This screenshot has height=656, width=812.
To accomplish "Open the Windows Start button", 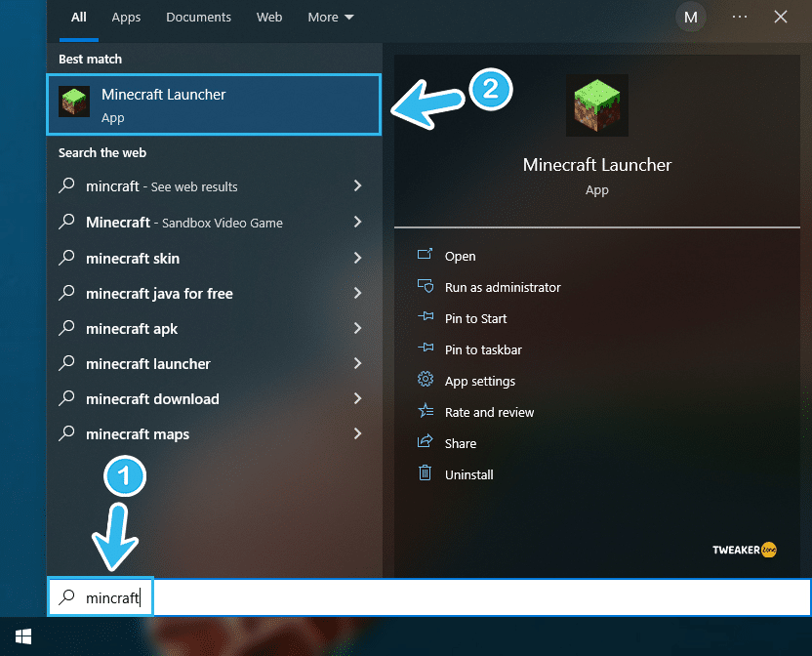I will click(x=23, y=636).
